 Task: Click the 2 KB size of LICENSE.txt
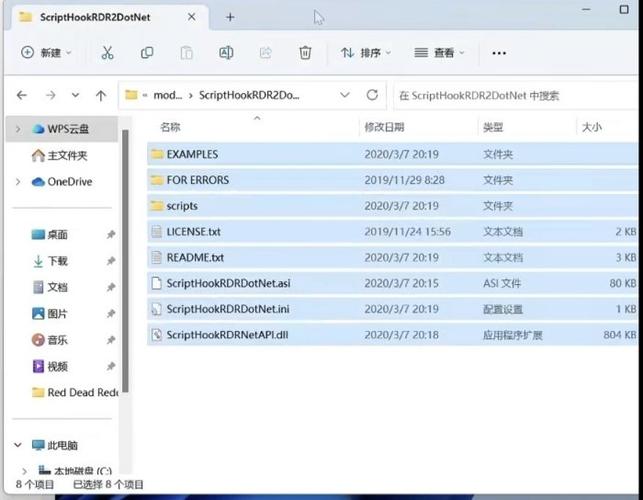(x=625, y=232)
